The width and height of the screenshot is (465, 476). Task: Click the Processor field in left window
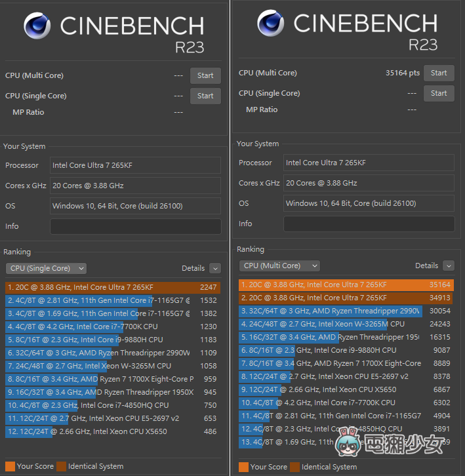pos(136,165)
